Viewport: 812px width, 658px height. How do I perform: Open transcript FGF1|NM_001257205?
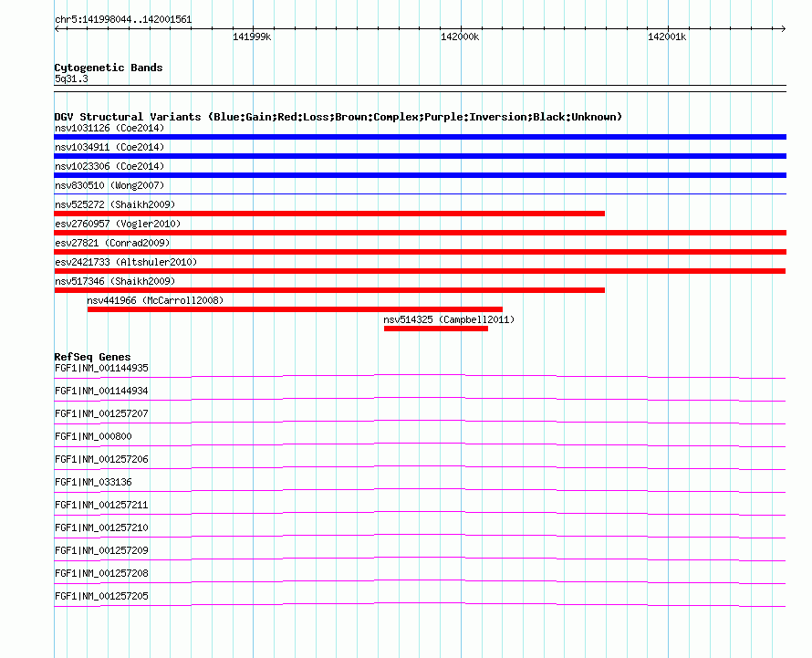[x=101, y=596]
